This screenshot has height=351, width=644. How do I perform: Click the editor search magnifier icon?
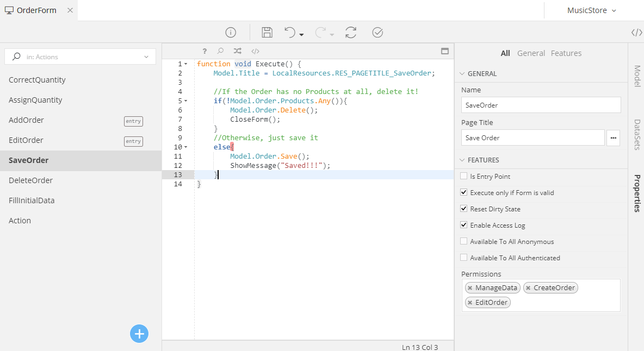pyautogui.click(x=220, y=51)
